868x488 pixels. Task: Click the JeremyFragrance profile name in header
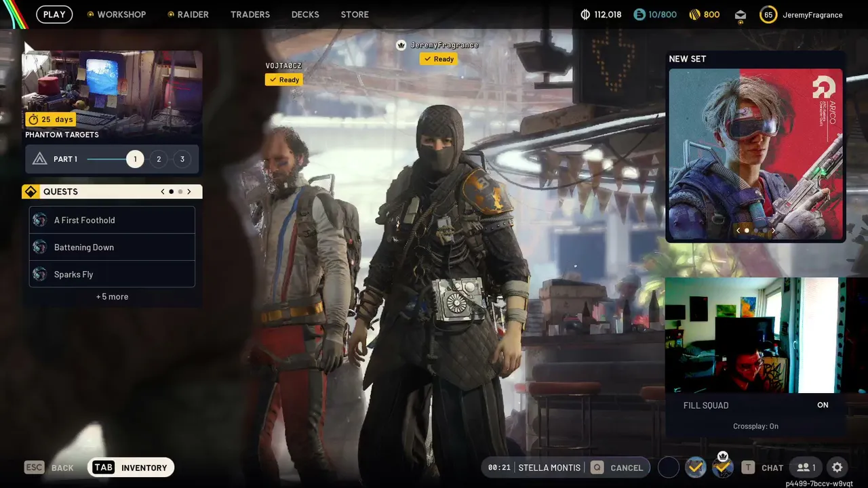click(812, 15)
